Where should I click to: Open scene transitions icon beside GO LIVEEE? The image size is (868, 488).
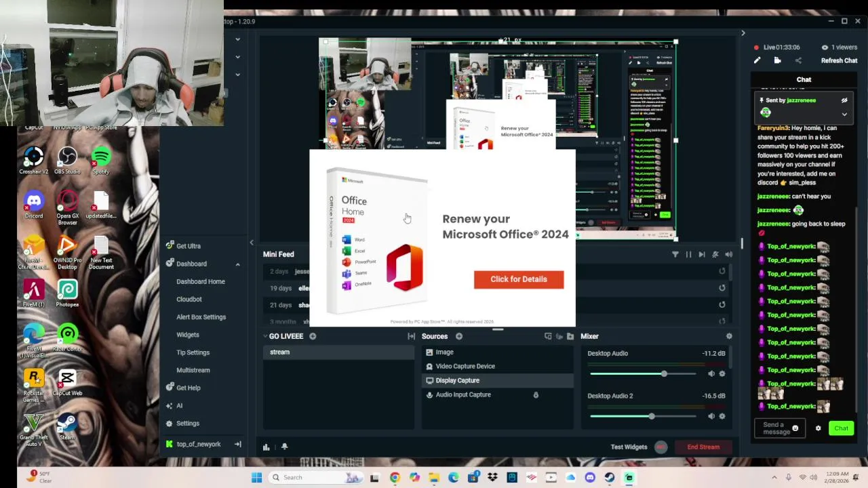click(x=411, y=336)
